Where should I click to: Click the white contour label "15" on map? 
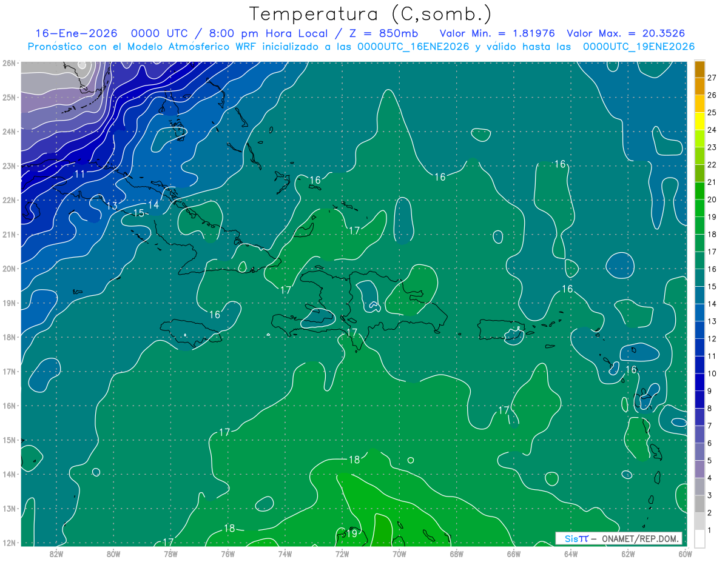(139, 213)
